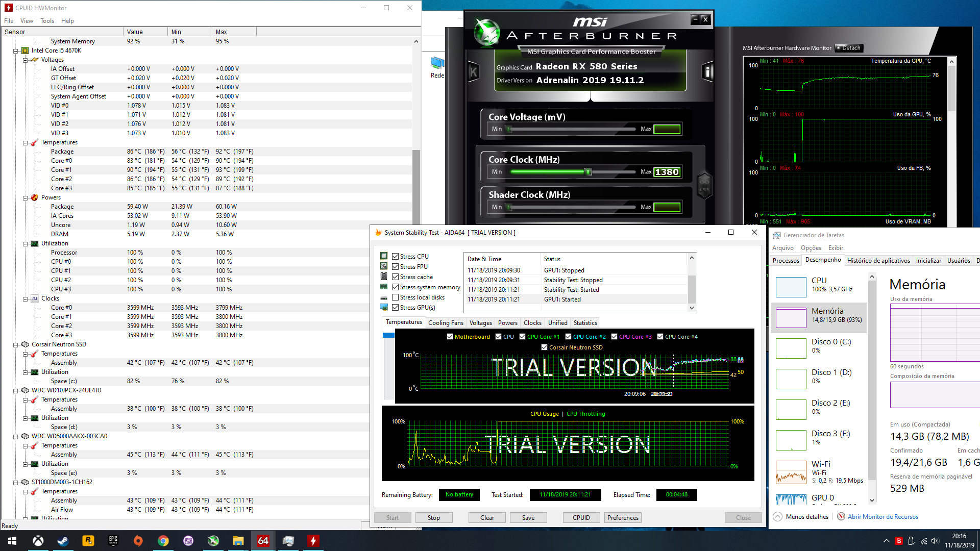The image size is (980, 551).
Task: Click the Afterburner K button on left
Action: (x=473, y=72)
